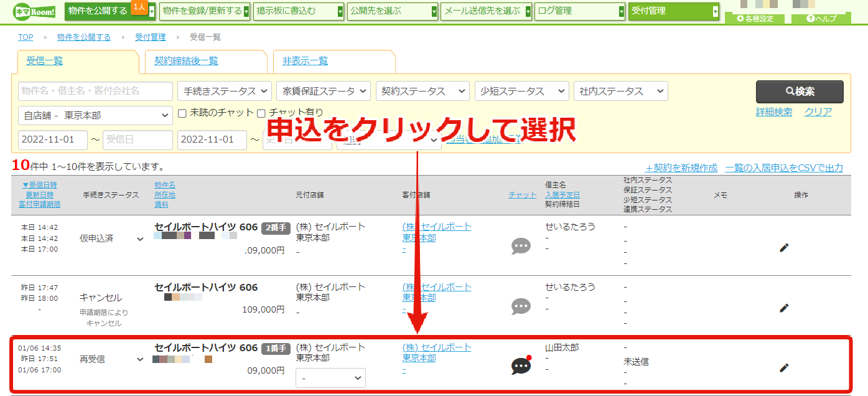Open the 非表示一覧 tab
The image size is (868, 396).
(305, 61)
